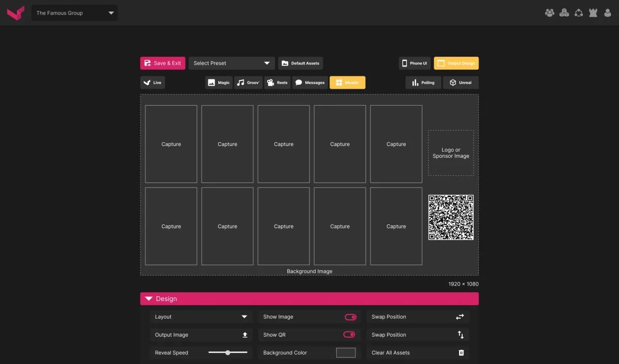Open Default Assets
The height and width of the screenshot is (364, 619).
pos(300,63)
